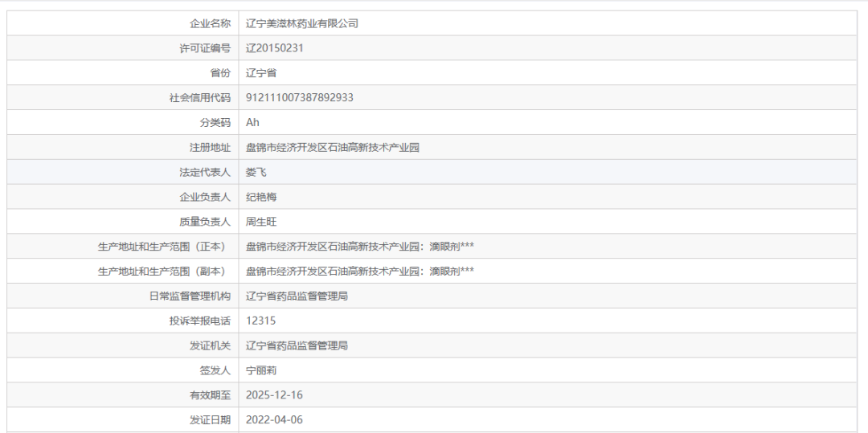This screenshot has height=433, width=868.
Task: Click the 企业名称 row label
Action: 210,23
